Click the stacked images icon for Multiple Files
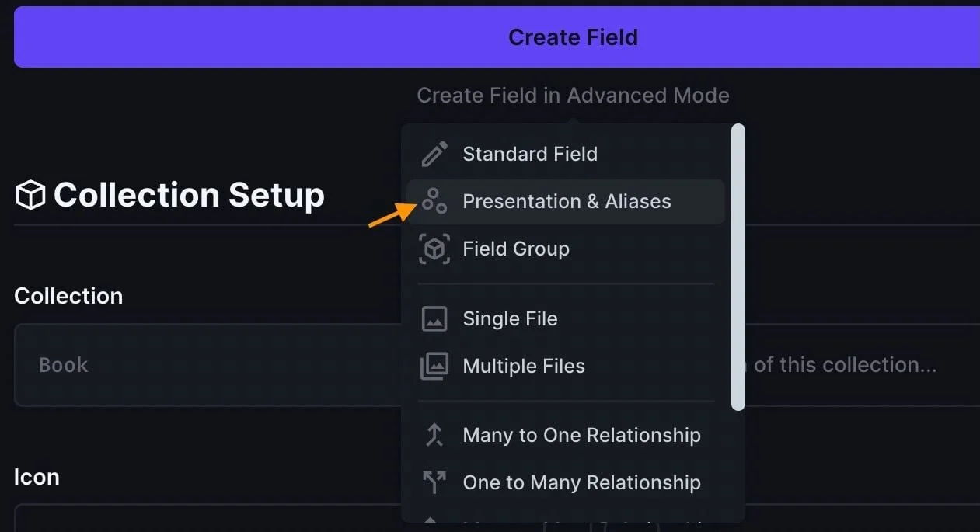The width and height of the screenshot is (980, 532). [x=434, y=366]
